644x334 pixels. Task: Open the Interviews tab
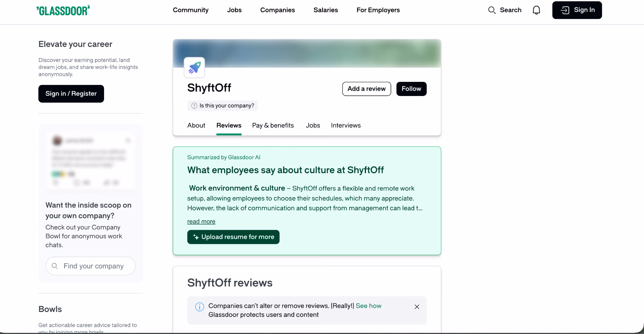coord(346,125)
